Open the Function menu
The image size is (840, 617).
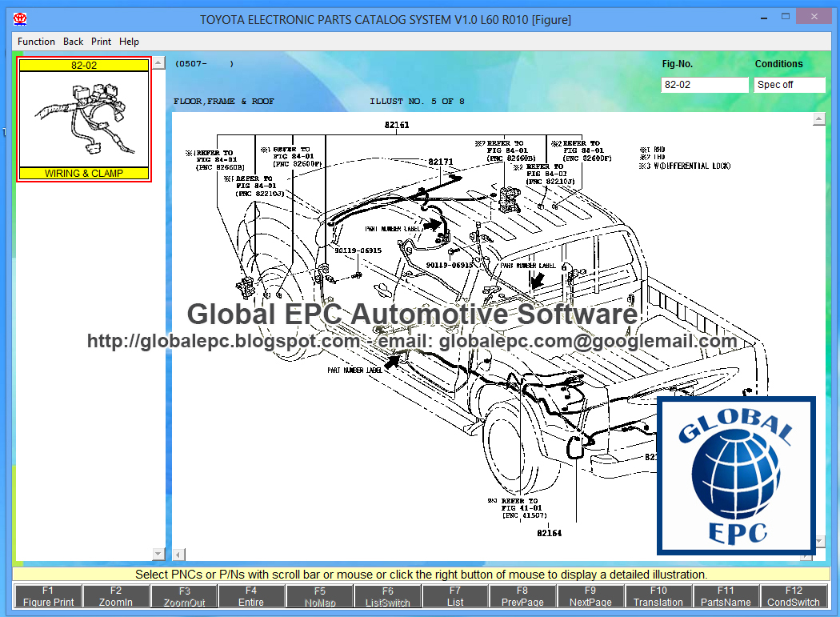tap(36, 42)
